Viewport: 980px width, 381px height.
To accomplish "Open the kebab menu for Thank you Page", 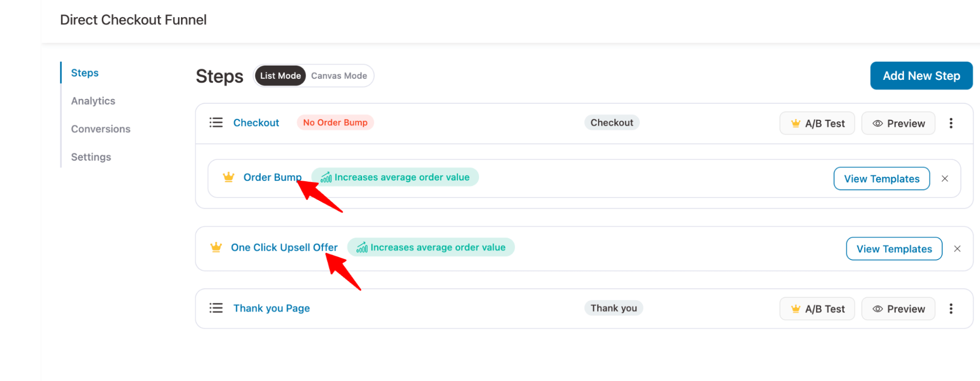I will tap(951, 309).
